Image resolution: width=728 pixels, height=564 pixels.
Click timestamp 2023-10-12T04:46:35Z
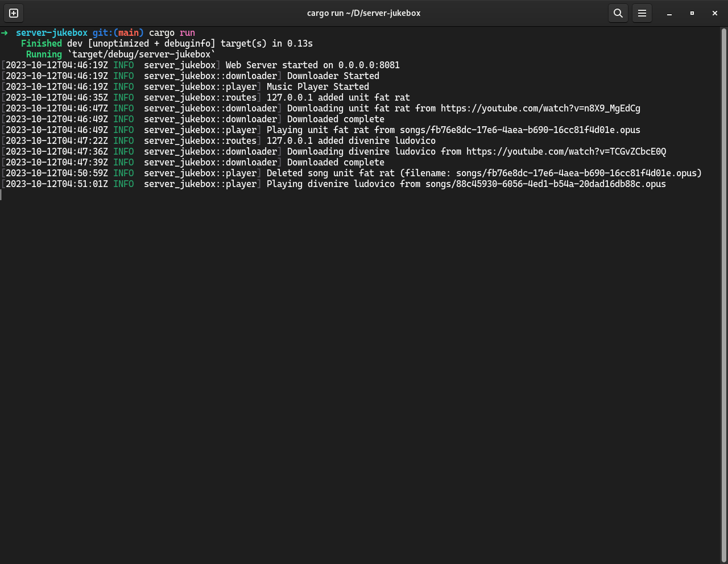pos(57,97)
